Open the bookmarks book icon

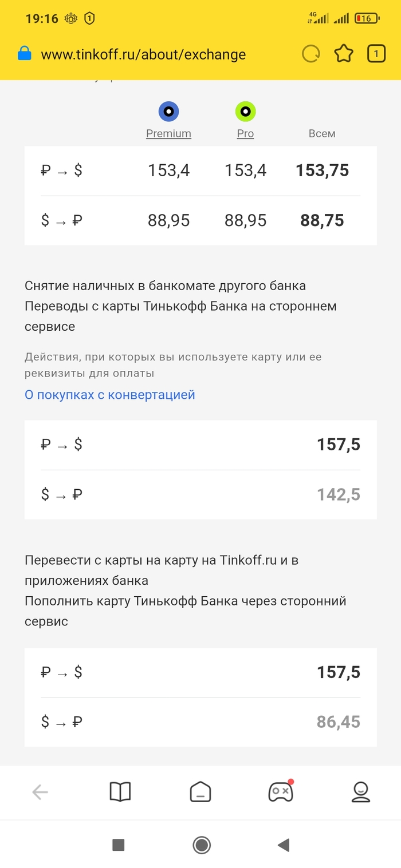tap(120, 792)
